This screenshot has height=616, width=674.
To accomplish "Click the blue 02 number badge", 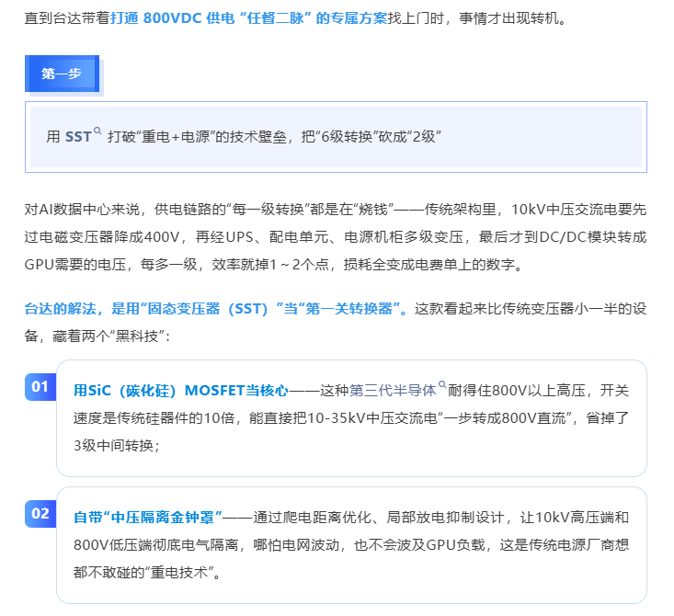I will (40, 514).
